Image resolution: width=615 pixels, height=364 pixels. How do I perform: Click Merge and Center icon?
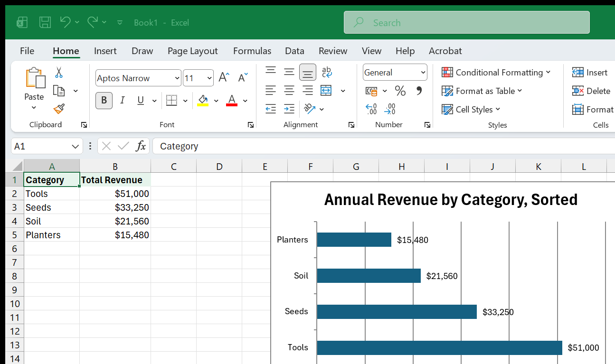click(326, 90)
